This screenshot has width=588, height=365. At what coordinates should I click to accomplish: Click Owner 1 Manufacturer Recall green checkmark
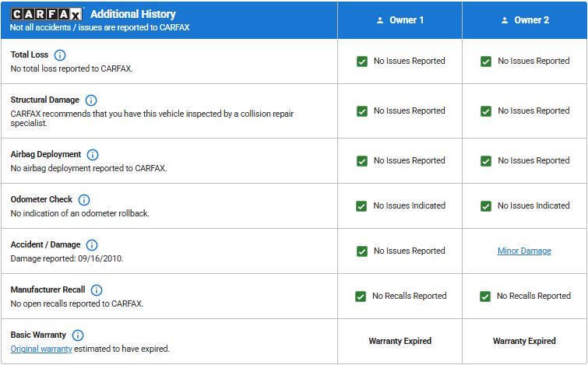(361, 297)
